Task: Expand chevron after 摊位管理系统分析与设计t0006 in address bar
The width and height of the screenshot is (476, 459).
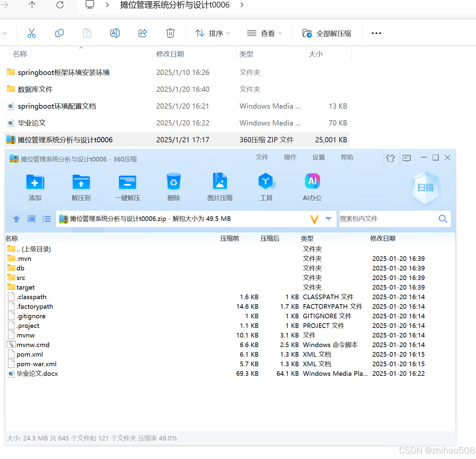Action: tap(242, 5)
